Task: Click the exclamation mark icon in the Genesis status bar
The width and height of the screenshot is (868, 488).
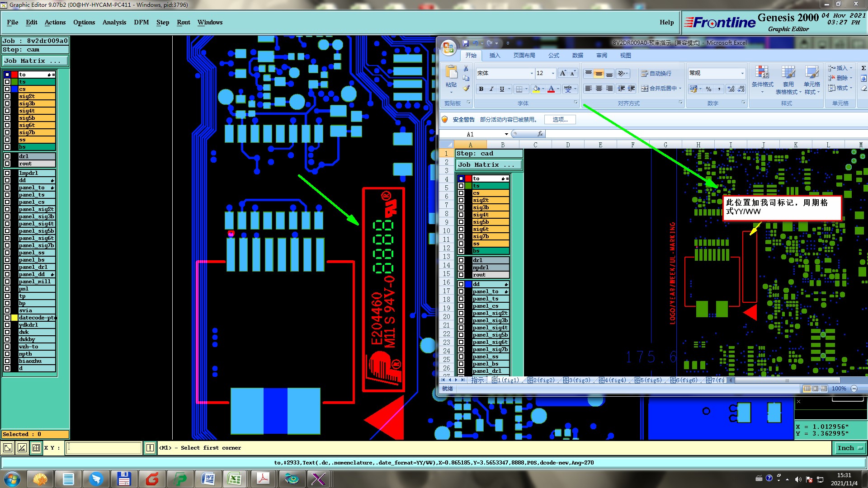Action: coord(150,448)
